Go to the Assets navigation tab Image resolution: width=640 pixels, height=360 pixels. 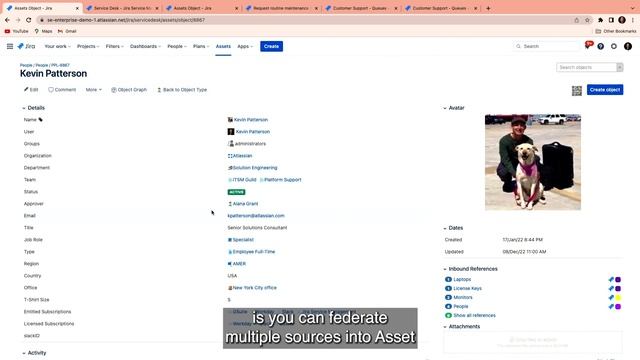pyautogui.click(x=223, y=47)
